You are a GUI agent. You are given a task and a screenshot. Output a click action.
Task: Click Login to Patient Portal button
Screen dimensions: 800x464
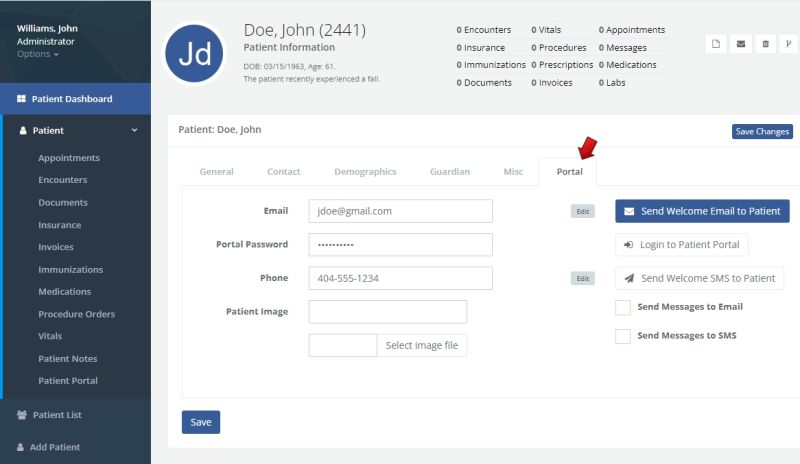681,245
